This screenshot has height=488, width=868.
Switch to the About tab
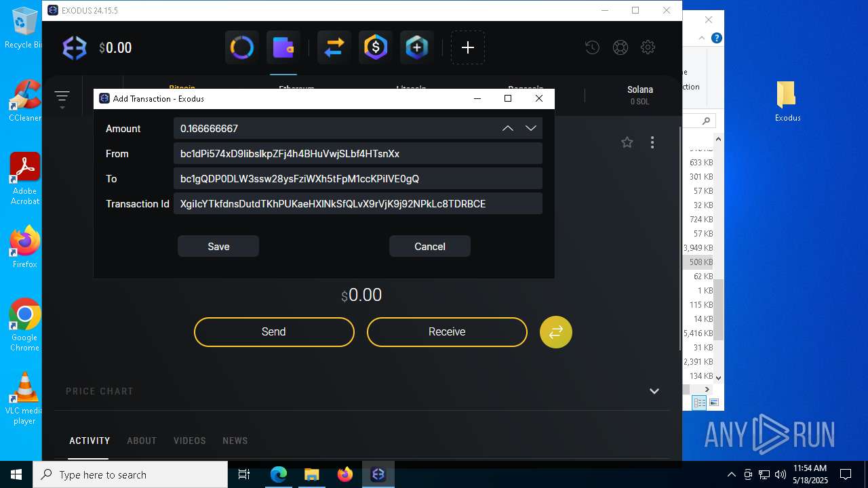tap(142, 441)
